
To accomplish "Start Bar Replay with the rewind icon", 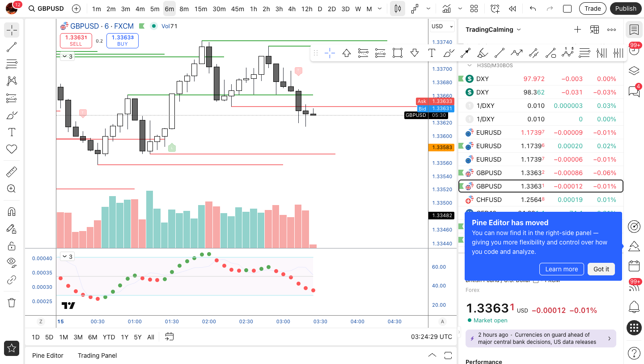I will click(513, 9).
